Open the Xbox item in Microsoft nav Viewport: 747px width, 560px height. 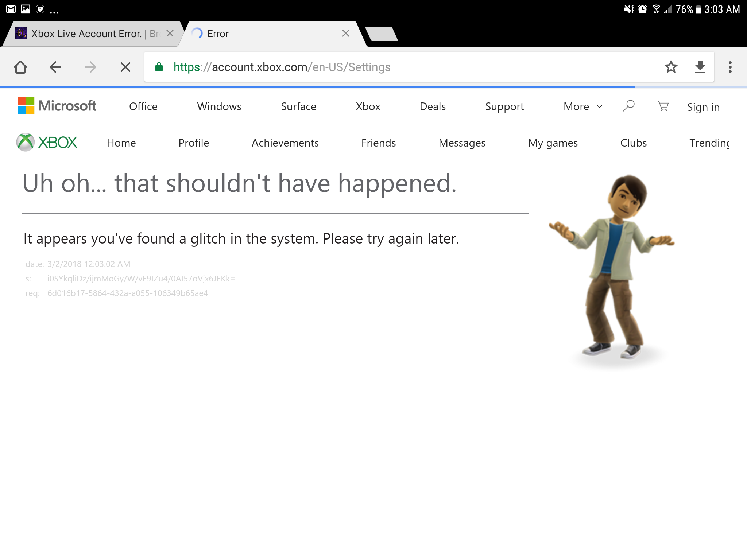368,106
